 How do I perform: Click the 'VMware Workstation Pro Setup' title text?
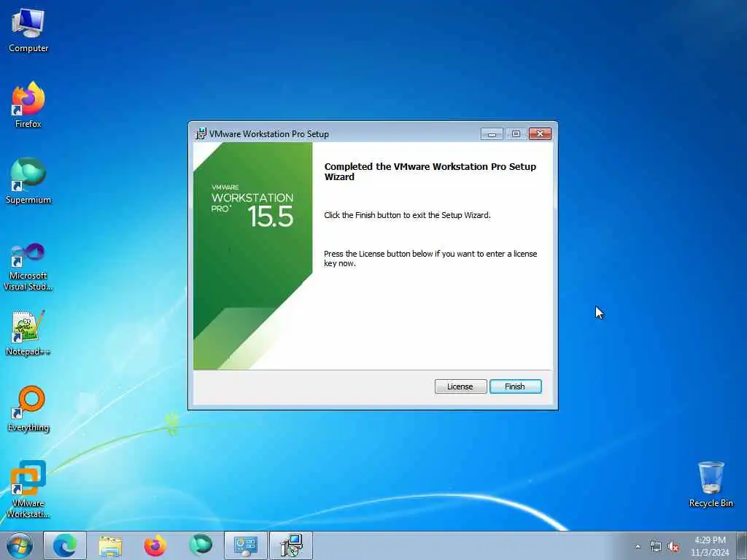pos(269,134)
